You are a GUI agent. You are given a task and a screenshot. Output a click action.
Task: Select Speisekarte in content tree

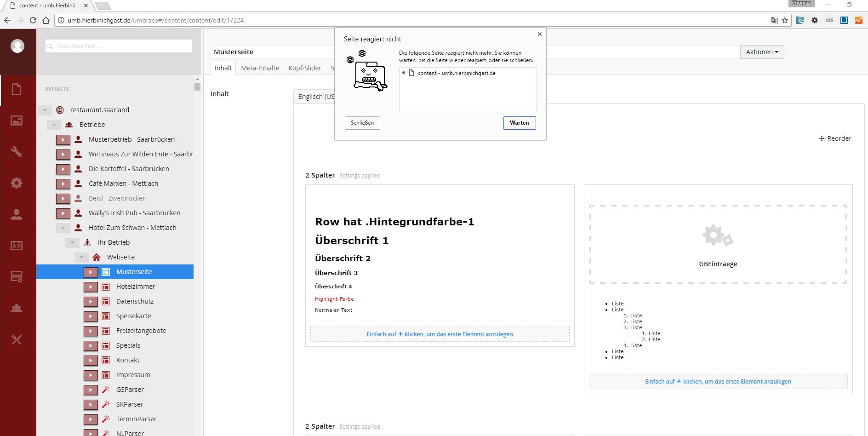click(x=133, y=316)
